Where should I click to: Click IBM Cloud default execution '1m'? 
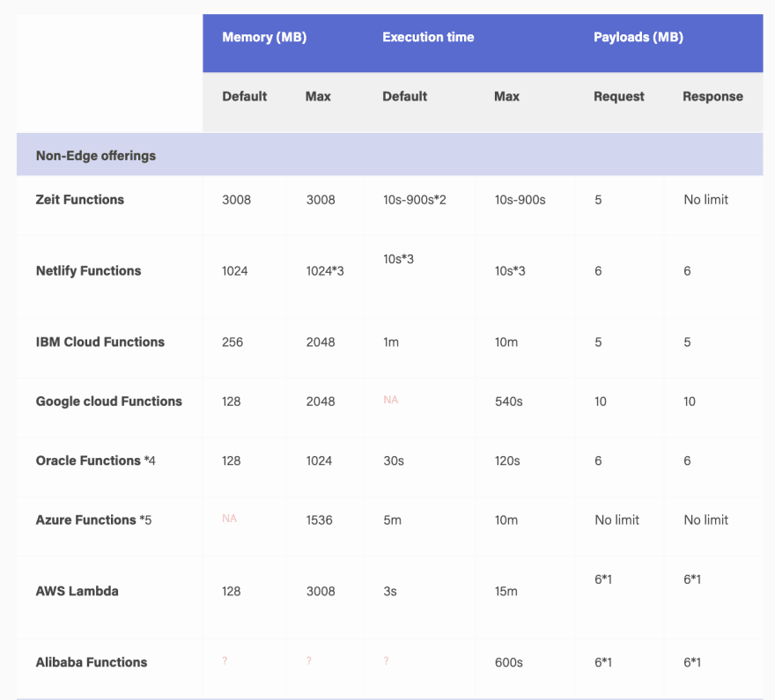(x=391, y=342)
